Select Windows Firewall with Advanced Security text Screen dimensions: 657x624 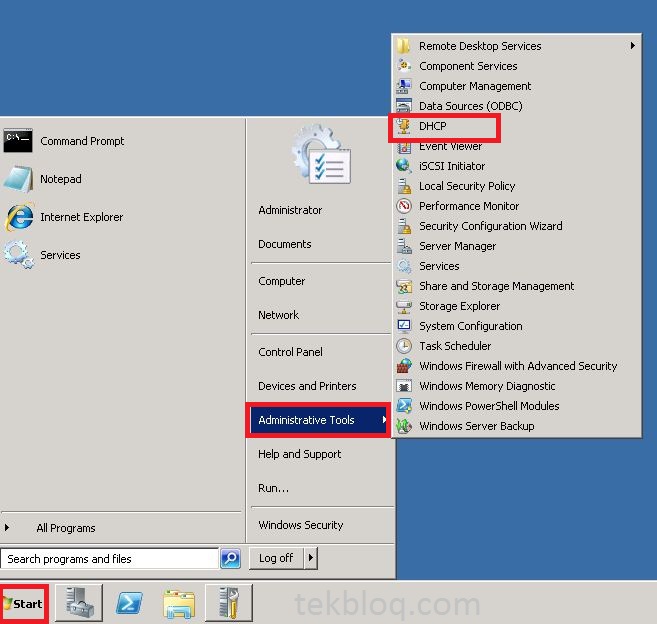518,366
